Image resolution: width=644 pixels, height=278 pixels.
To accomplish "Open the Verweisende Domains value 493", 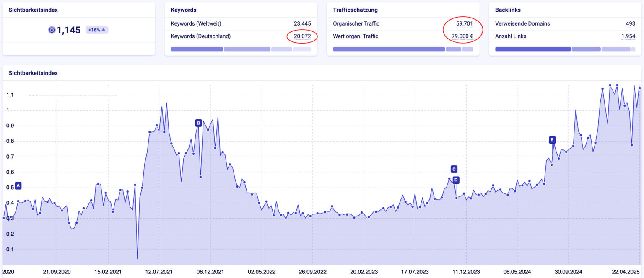I will click(630, 24).
